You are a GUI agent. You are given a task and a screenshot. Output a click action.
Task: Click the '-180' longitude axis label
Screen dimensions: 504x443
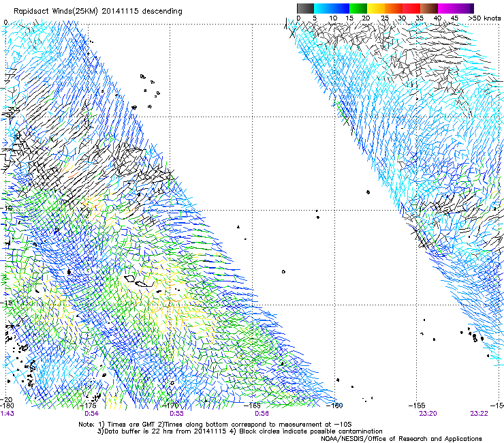click(7, 406)
